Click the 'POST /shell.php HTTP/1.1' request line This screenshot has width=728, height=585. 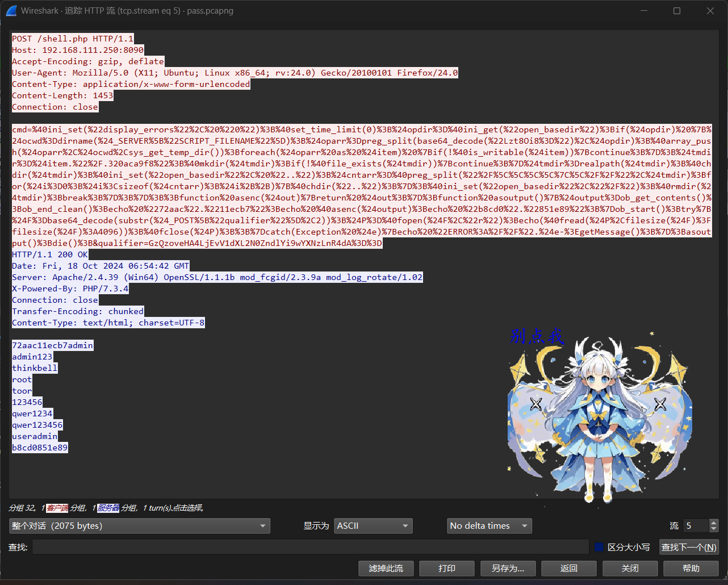73,39
